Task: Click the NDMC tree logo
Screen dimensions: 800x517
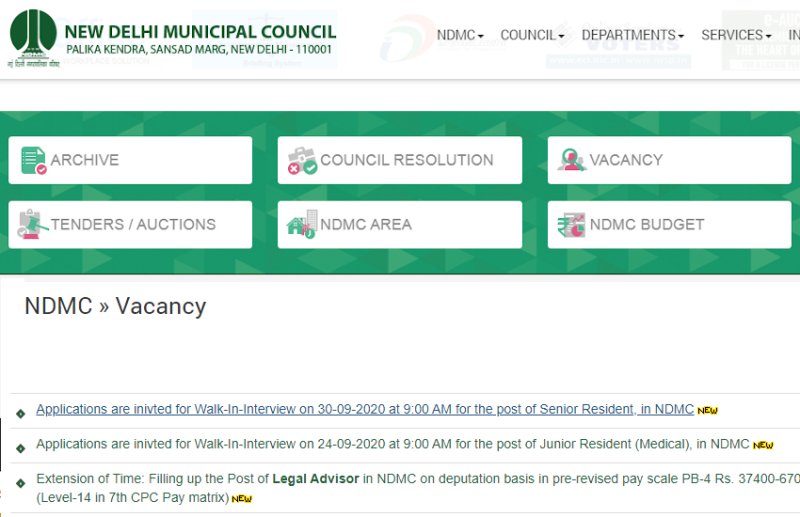Action: coord(33,38)
